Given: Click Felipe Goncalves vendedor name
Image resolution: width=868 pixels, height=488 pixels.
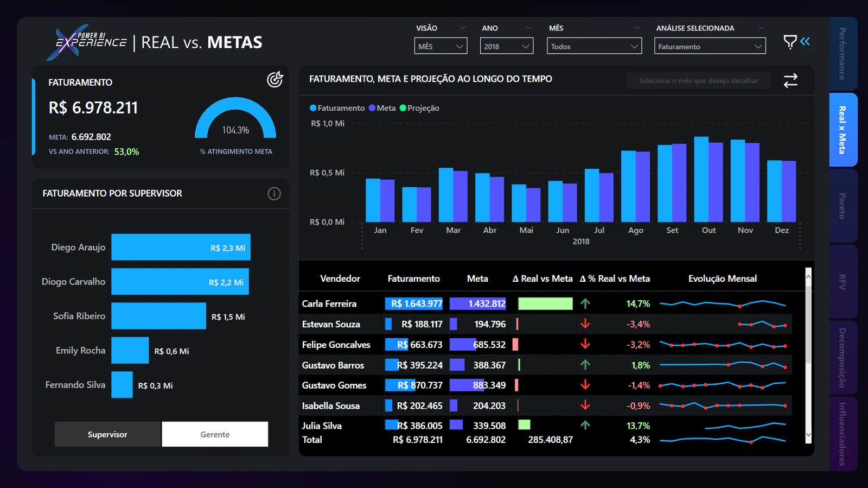Looking at the screenshot, I should 336,345.
